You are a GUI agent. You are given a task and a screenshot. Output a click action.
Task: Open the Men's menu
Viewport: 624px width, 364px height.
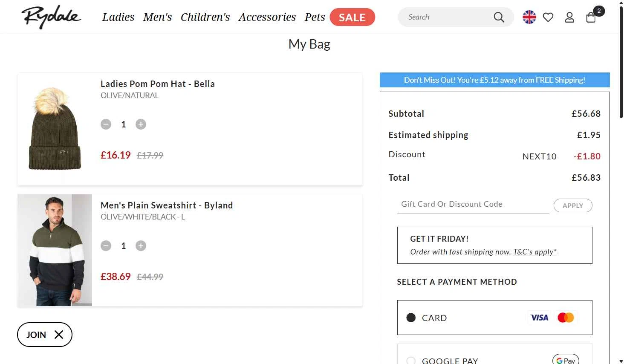click(x=157, y=17)
